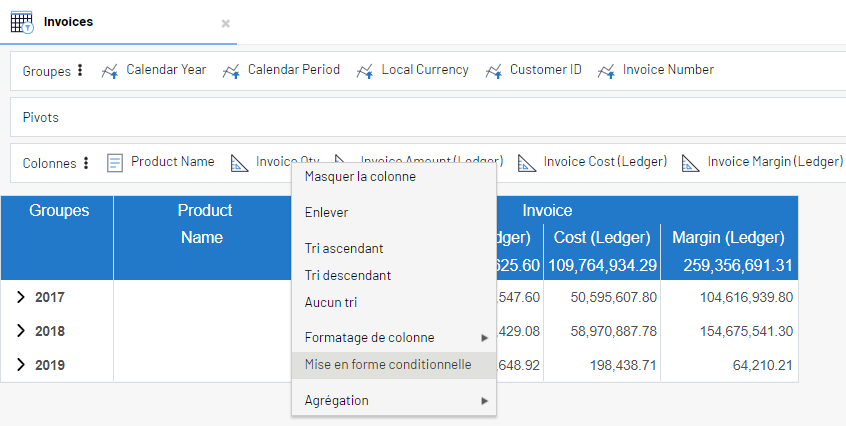Open the Colonnes three-dot options menu

point(86,162)
